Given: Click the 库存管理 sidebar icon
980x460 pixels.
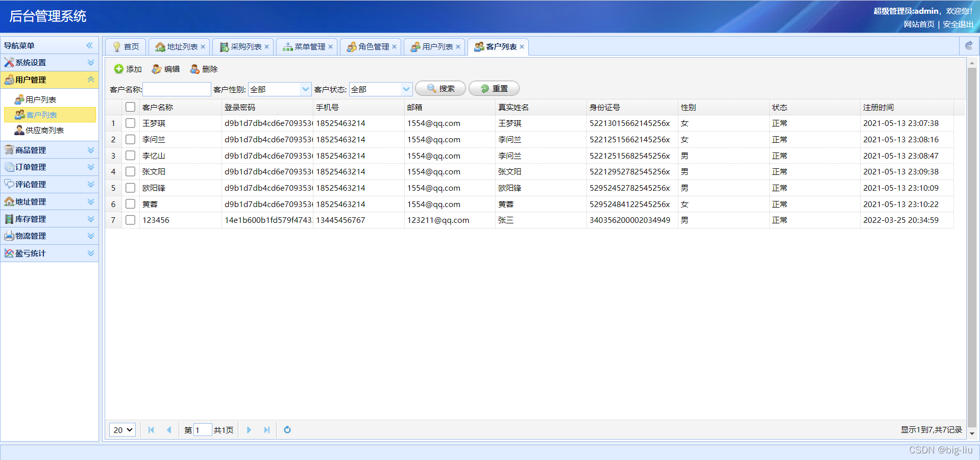Looking at the screenshot, I should (x=9, y=219).
